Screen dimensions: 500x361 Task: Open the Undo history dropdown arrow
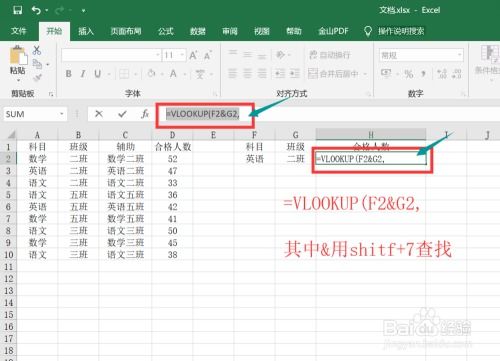[x=46, y=11]
